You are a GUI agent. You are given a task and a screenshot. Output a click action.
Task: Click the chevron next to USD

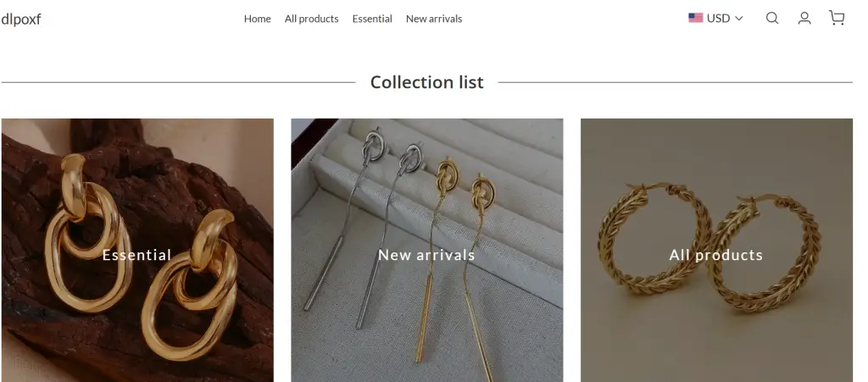coord(739,18)
